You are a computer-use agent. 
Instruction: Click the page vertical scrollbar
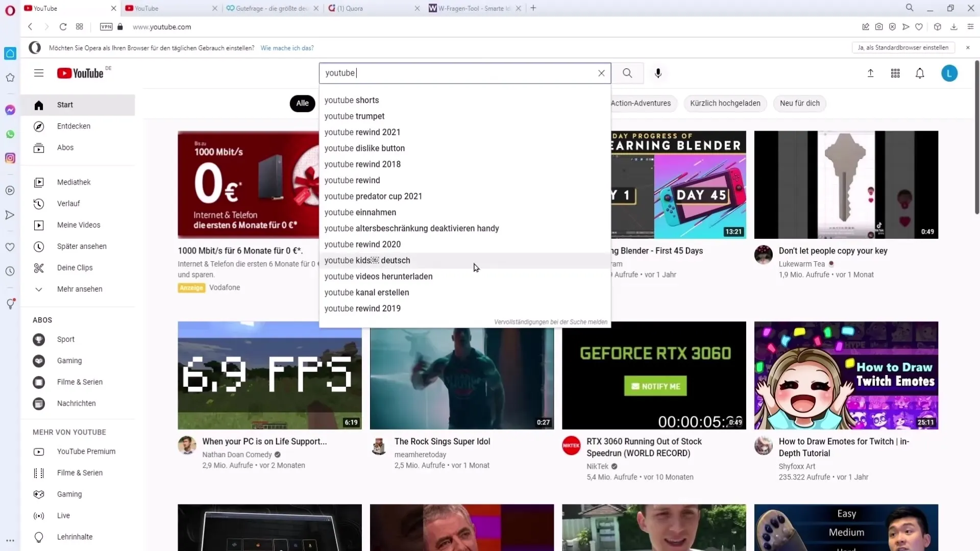pos(976,138)
